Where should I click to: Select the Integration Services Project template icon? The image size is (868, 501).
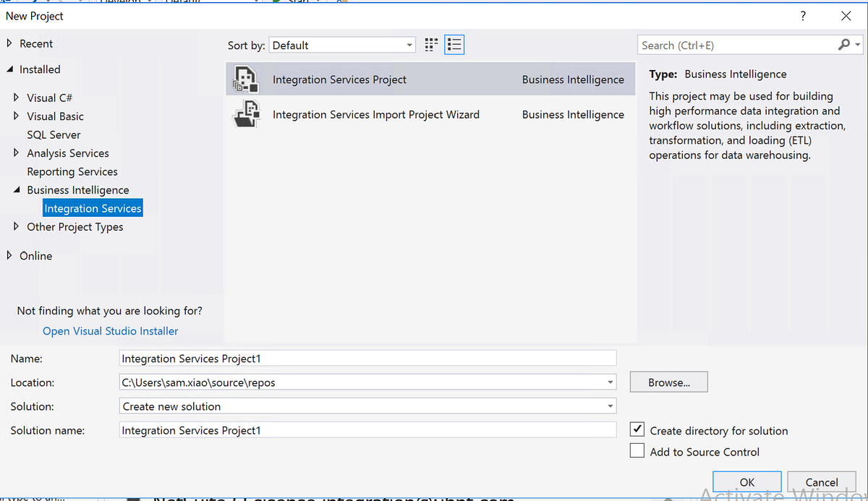(245, 80)
